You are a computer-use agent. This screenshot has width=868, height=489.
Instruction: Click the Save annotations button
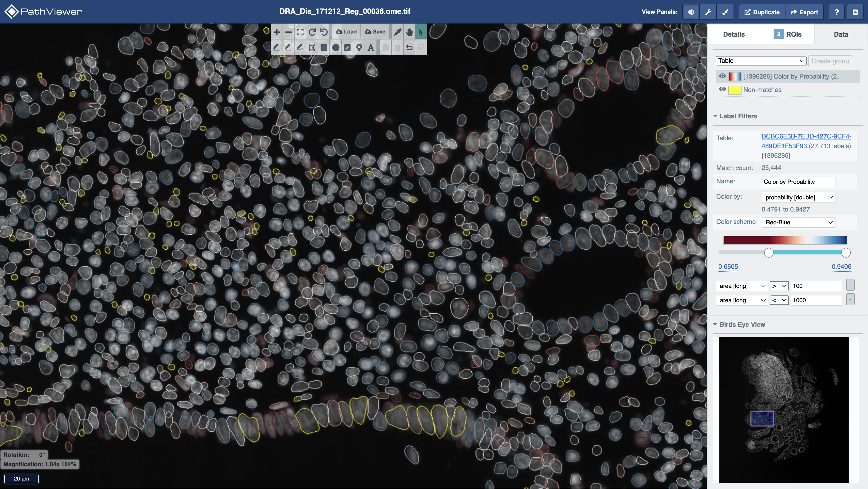[375, 32]
